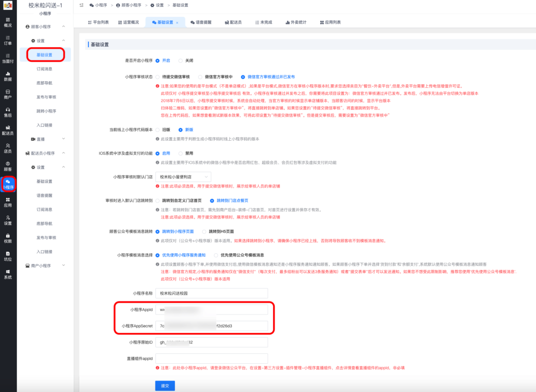Expand the 商户小程序 menu group
Viewport: 536px width, 392px height.
64,266
